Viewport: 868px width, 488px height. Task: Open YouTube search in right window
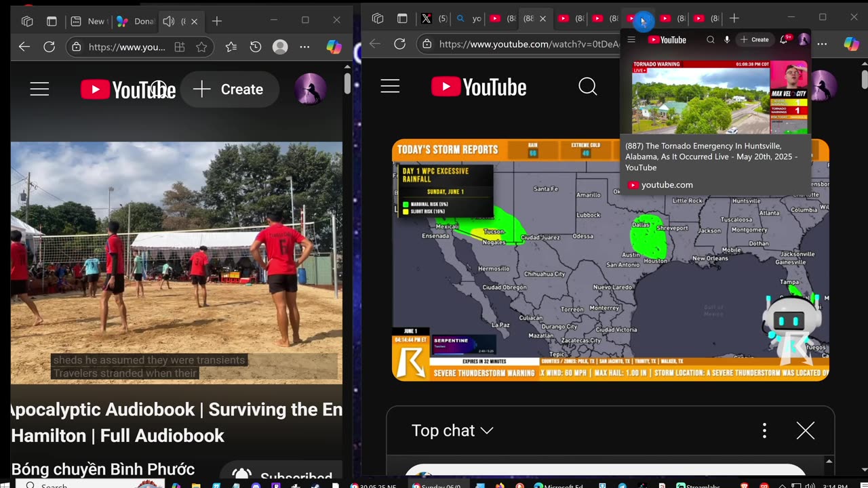click(588, 87)
